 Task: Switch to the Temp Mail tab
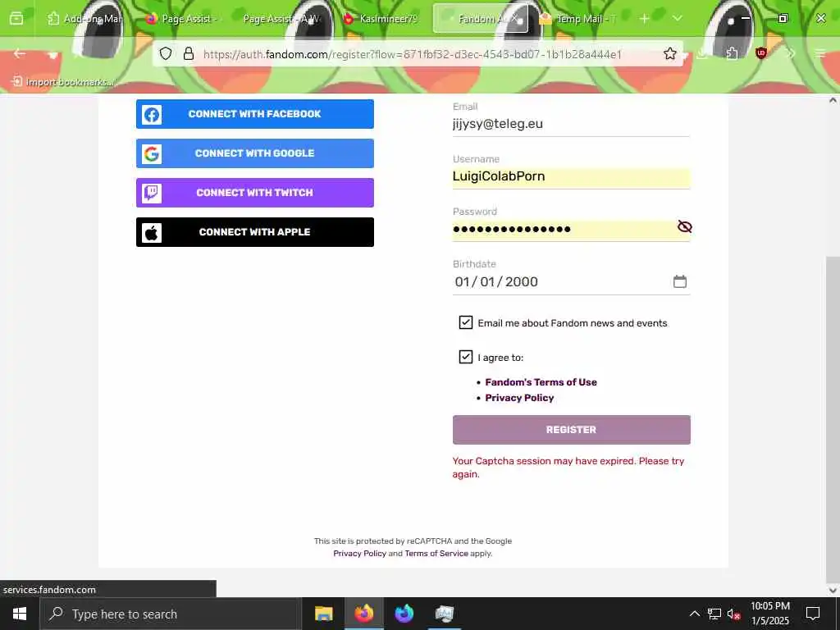(580, 19)
